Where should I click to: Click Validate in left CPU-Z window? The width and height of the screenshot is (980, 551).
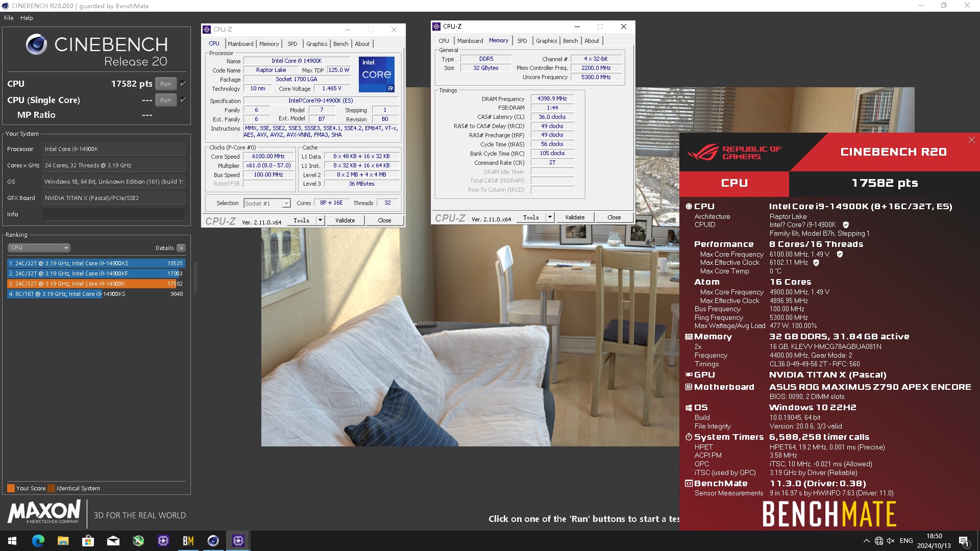tap(345, 220)
